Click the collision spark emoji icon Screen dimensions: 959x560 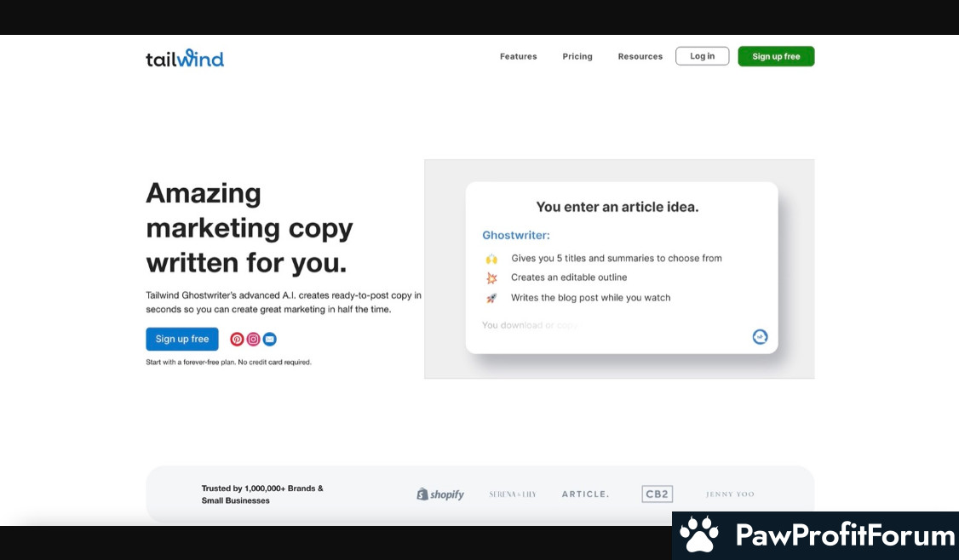[x=491, y=278]
